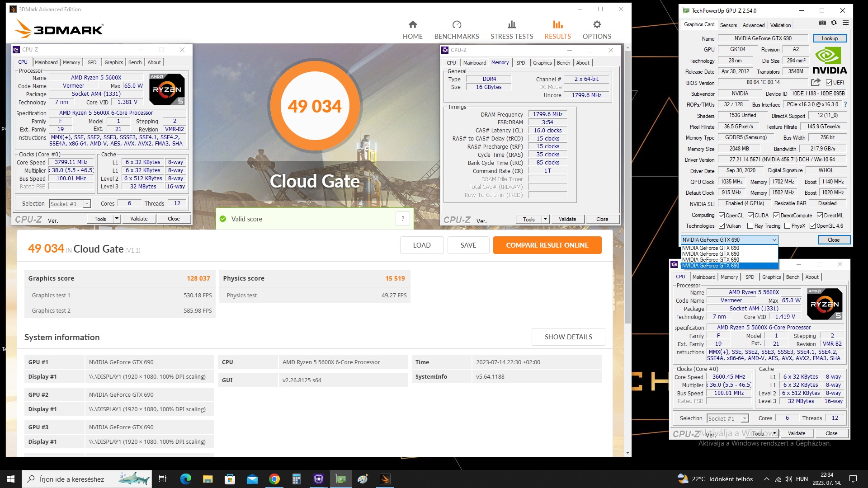Open the volume control in the system tray
Screen dimensions: 868x488
788,479
